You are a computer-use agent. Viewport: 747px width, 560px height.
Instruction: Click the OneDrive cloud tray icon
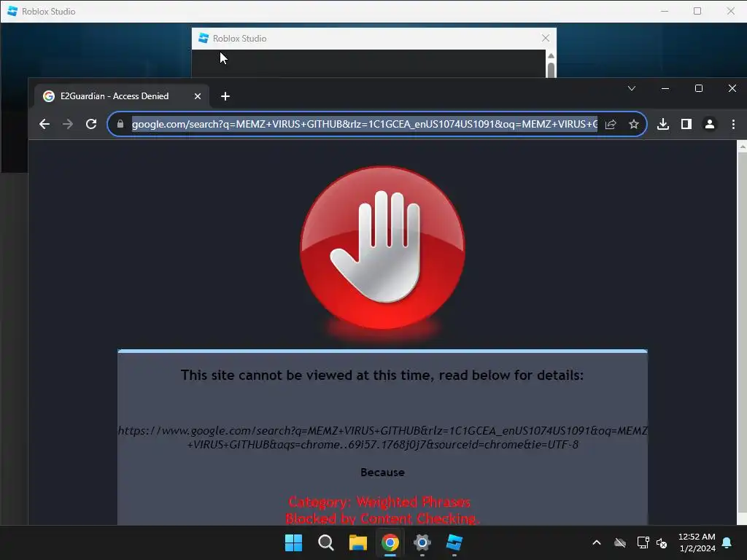click(620, 542)
